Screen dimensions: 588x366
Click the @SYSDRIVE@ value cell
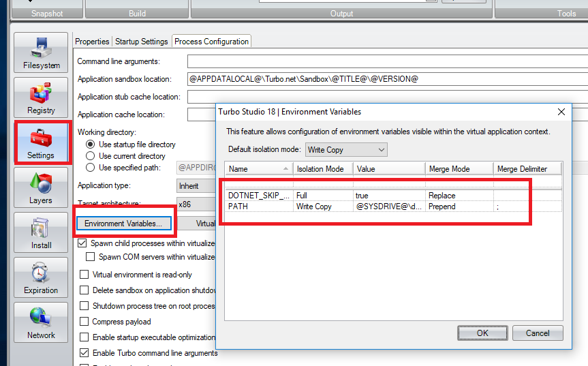pyautogui.click(x=389, y=207)
